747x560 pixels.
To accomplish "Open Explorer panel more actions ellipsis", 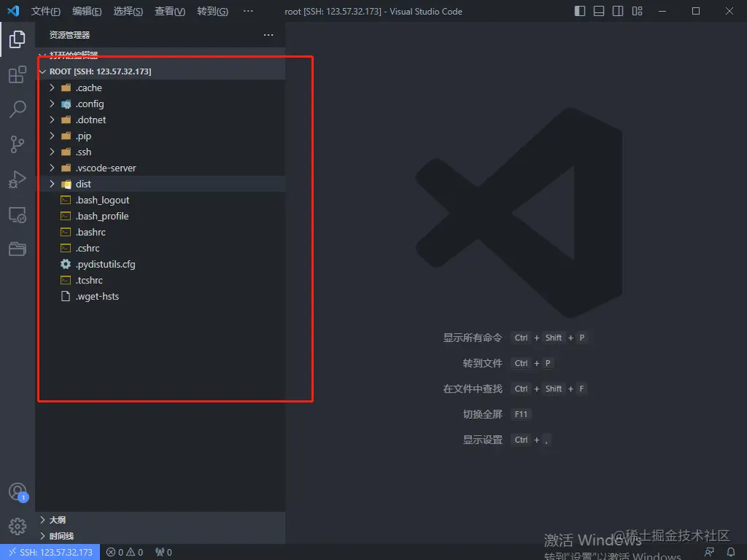I will click(x=268, y=35).
